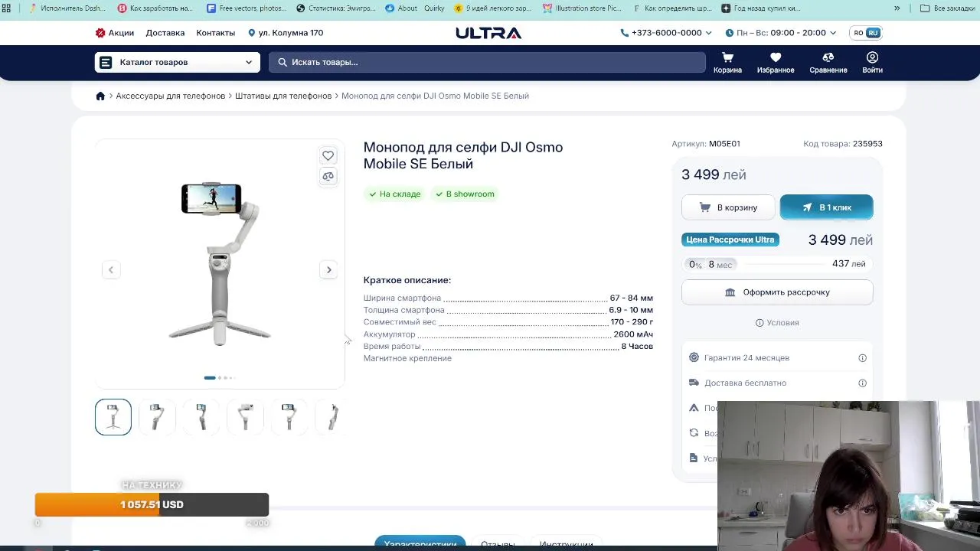The width and height of the screenshot is (980, 551).
Task: Show previous product image arrow
Action: [111, 269]
